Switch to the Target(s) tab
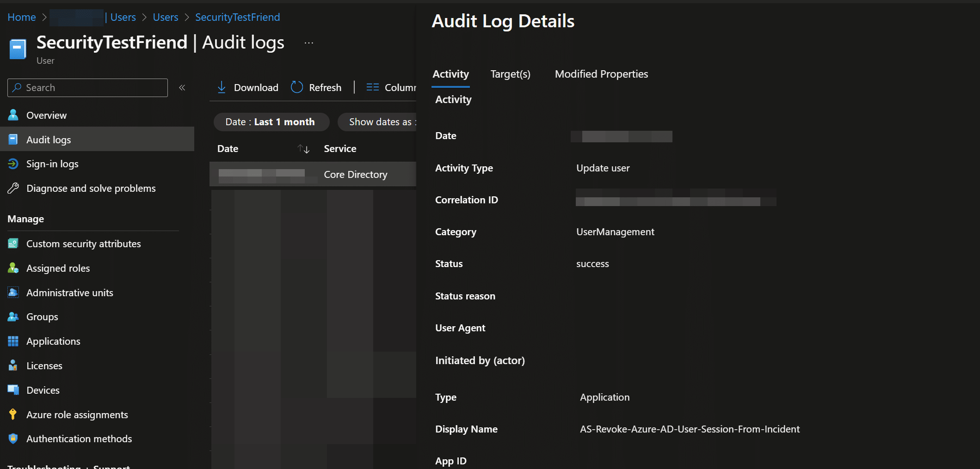 tap(510, 74)
